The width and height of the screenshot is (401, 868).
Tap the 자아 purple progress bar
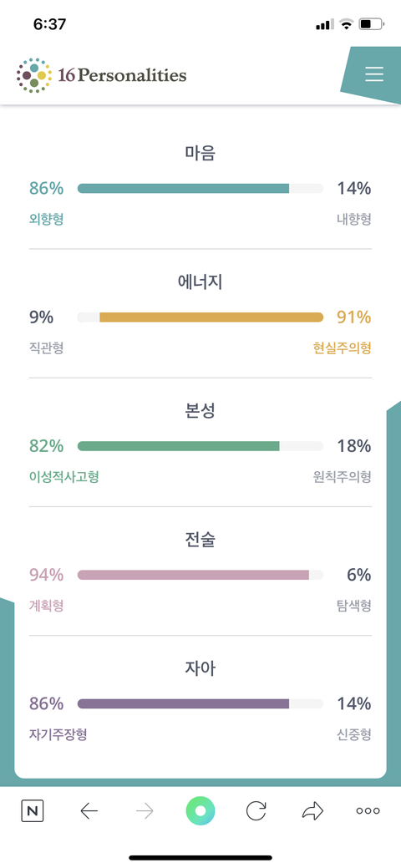point(200,704)
